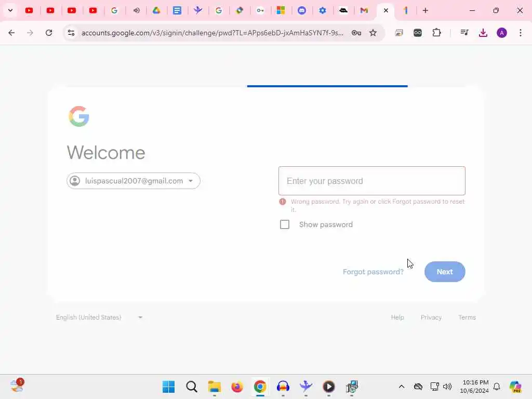Image resolution: width=532 pixels, height=399 pixels.
Task: Bookmark this page with the star
Action: [373, 33]
